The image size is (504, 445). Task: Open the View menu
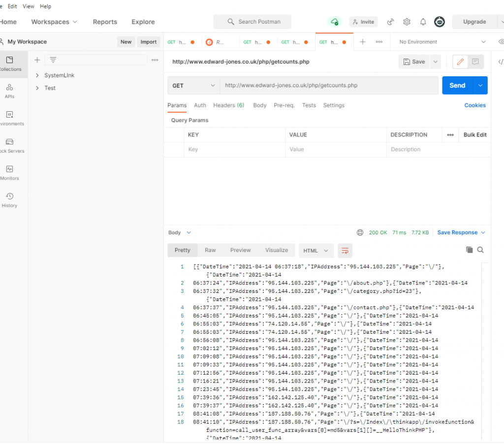click(28, 6)
